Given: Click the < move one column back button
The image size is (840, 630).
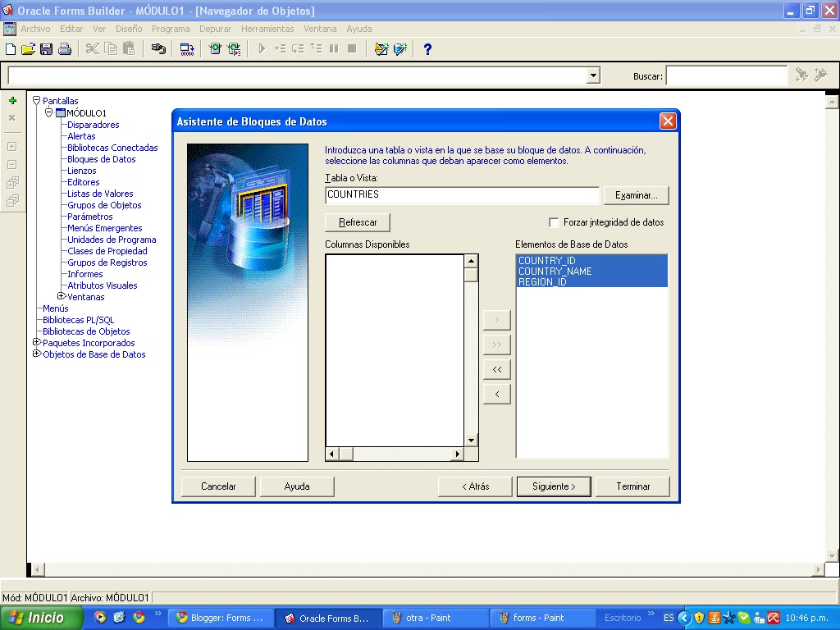Looking at the screenshot, I should click(496, 394).
